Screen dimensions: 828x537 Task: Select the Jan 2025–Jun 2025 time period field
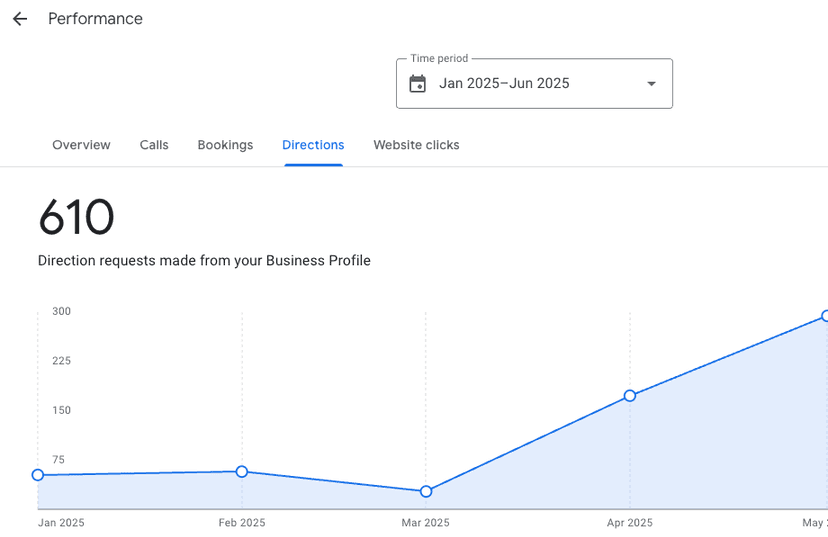pyautogui.click(x=534, y=83)
